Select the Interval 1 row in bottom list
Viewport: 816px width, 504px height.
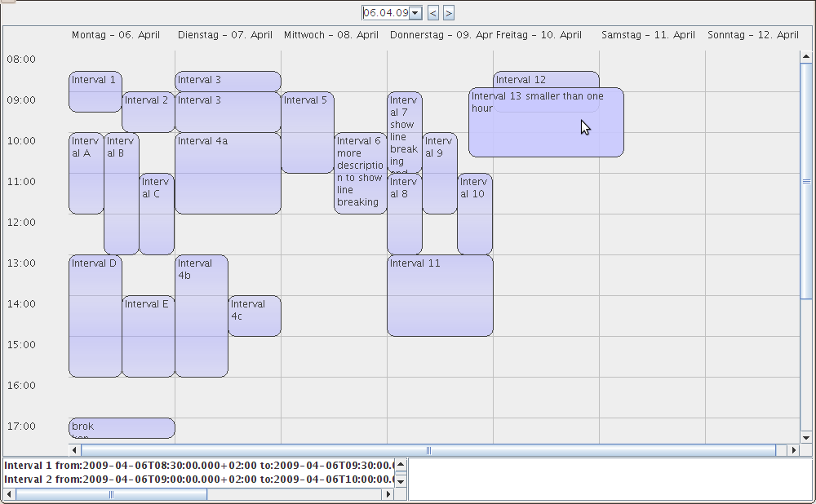(x=197, y=466)
